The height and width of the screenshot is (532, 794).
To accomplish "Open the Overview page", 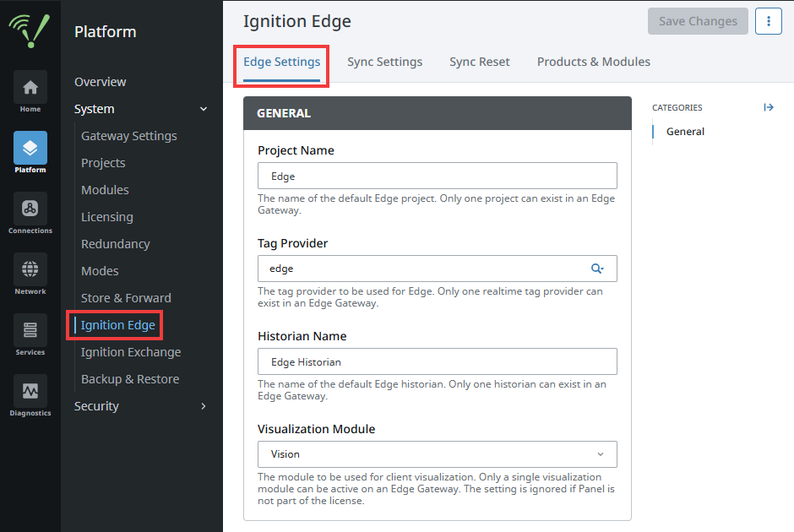I will 101,82.
